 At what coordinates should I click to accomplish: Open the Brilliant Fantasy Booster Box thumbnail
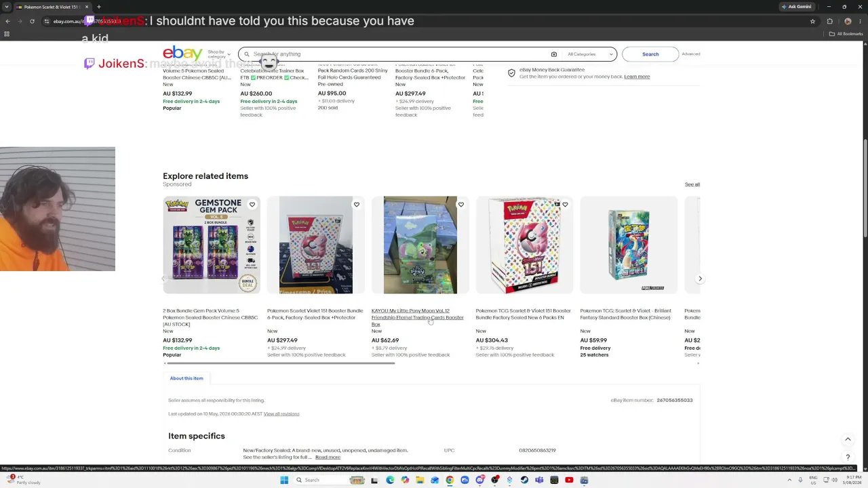point(629,245)
